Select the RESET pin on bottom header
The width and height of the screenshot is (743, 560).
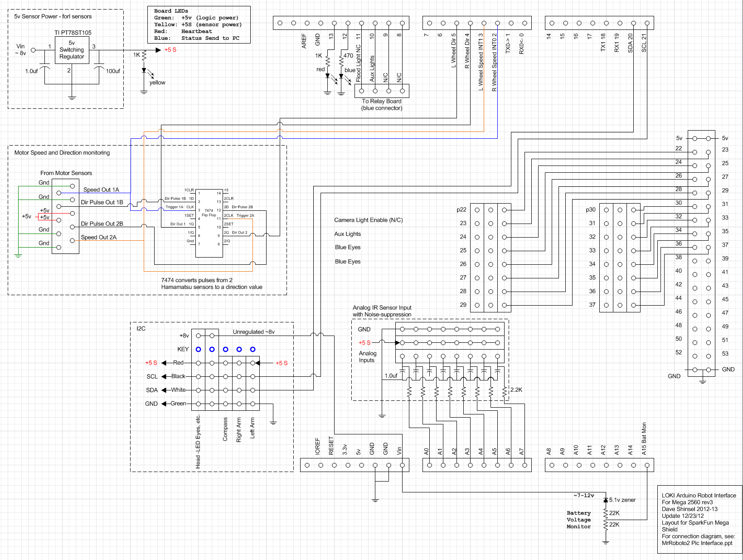pos(334,465)
